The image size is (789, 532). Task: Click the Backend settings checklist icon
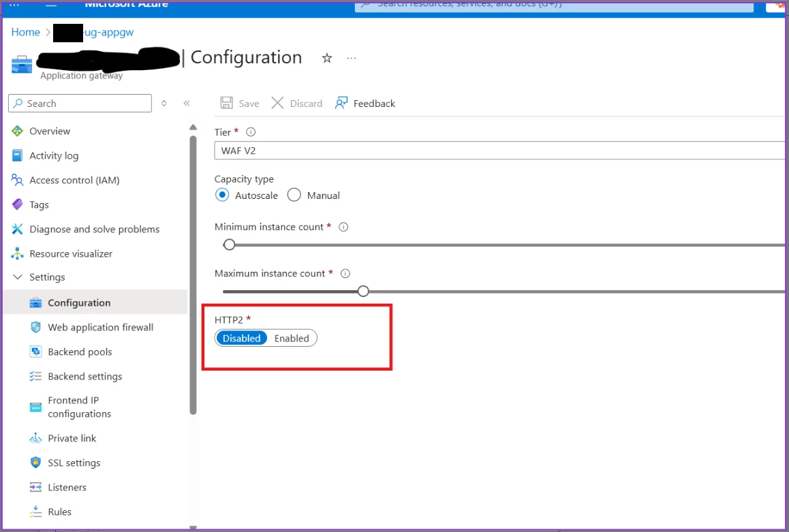[x=35, y=376]
